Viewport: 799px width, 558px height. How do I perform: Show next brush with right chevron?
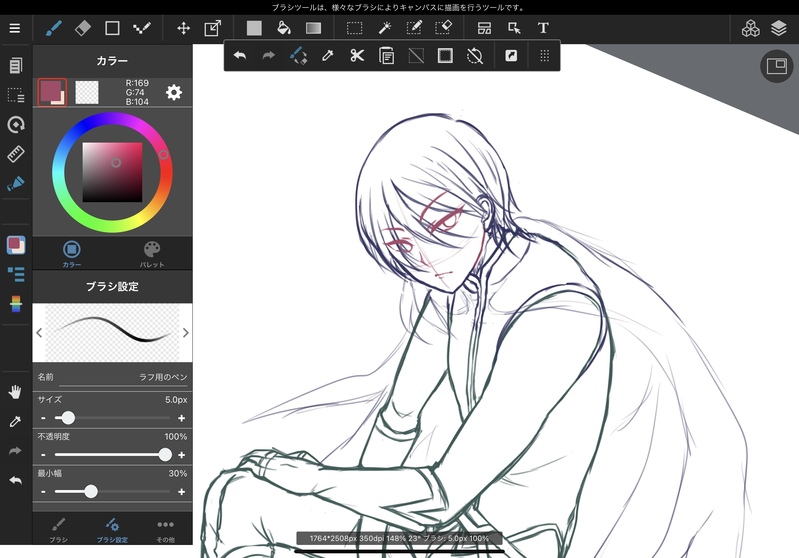click(185, 333)
